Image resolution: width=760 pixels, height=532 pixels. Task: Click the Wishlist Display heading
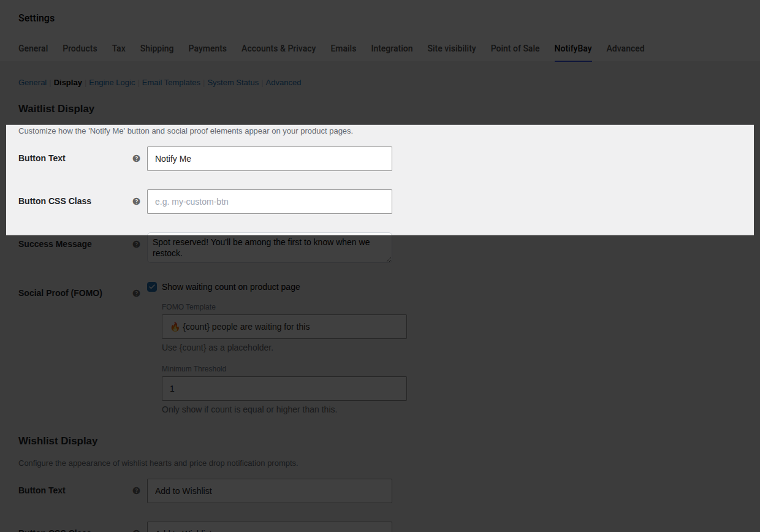(x=58, y=441)
